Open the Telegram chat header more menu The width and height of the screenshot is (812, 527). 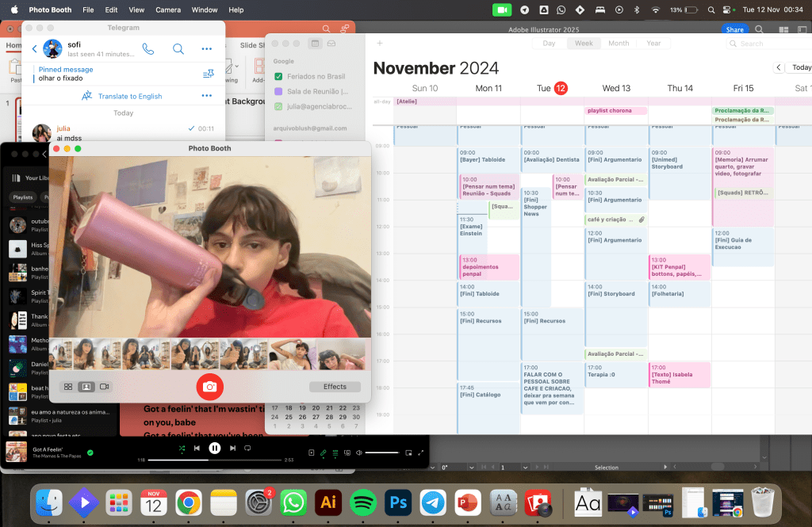point(207,49)
